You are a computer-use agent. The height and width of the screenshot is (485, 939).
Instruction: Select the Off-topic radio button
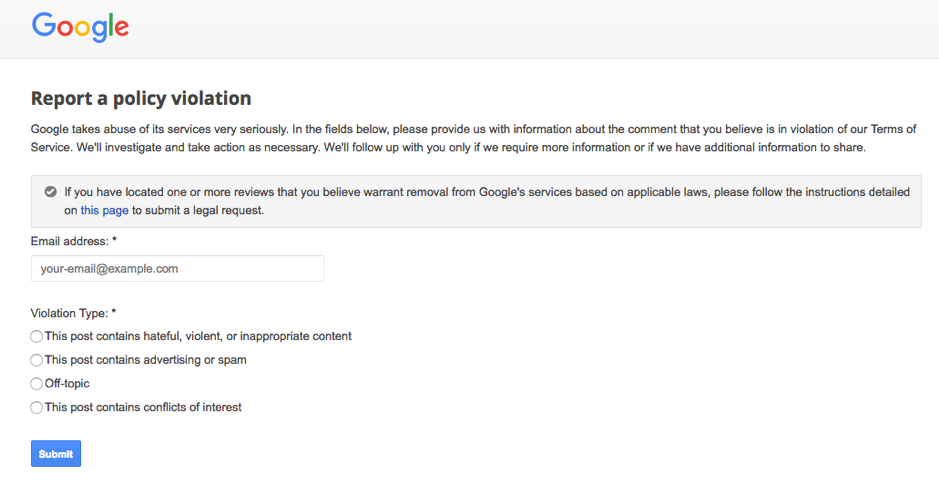tap(37, 384)
